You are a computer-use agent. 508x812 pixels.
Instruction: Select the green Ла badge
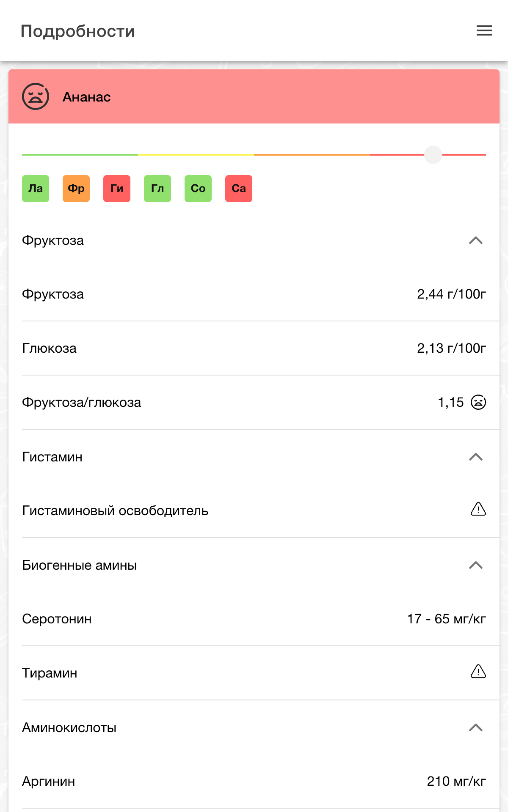tap(36, 189)
